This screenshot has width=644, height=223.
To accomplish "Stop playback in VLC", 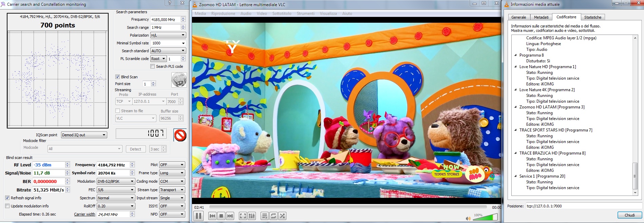I will pos(221,216).
